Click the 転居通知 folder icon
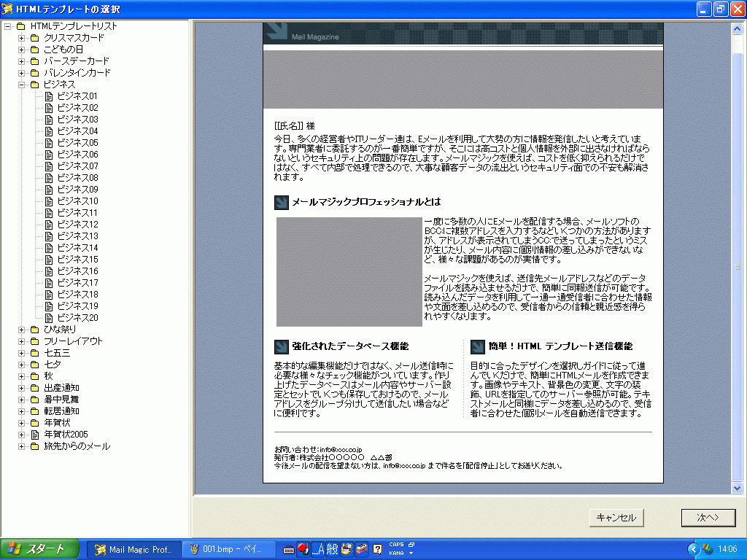The height and width of the screenshot is (560, 747). (35, 411)
